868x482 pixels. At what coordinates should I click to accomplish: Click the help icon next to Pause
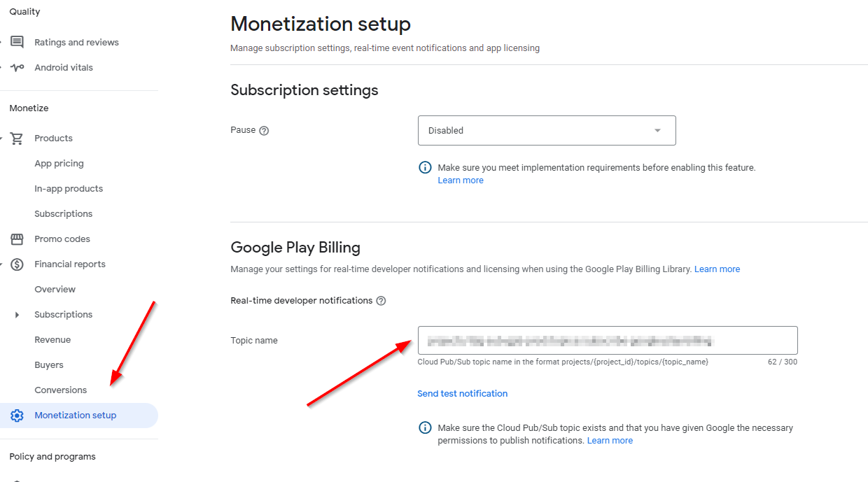tap(264, 131)
